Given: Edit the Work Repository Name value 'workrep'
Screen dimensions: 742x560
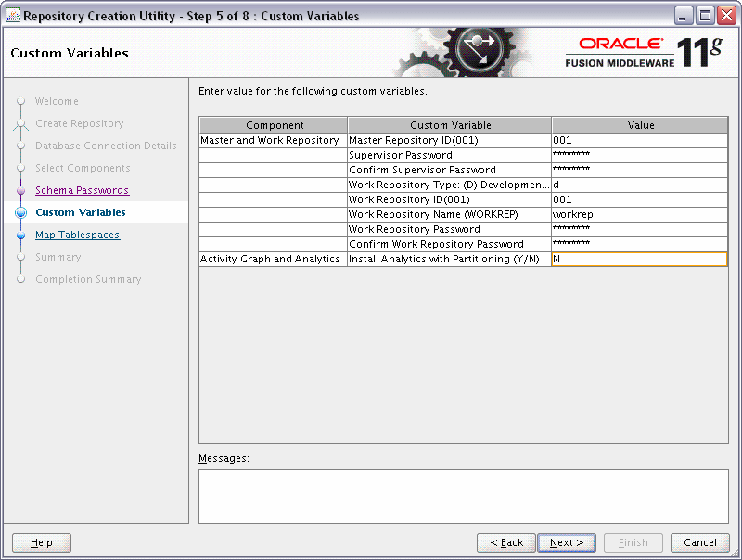Looking at the screenshot, I should point(639,214).
